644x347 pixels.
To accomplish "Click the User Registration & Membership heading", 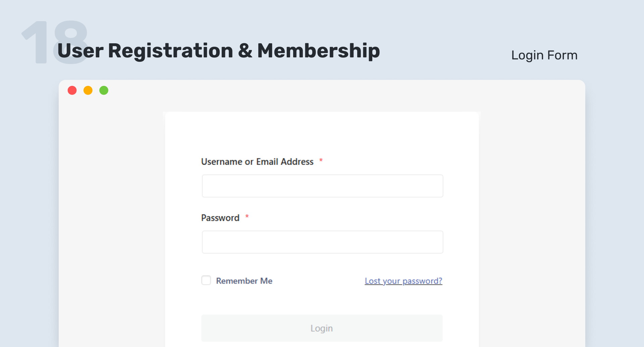I will click(x=219, y=51).
